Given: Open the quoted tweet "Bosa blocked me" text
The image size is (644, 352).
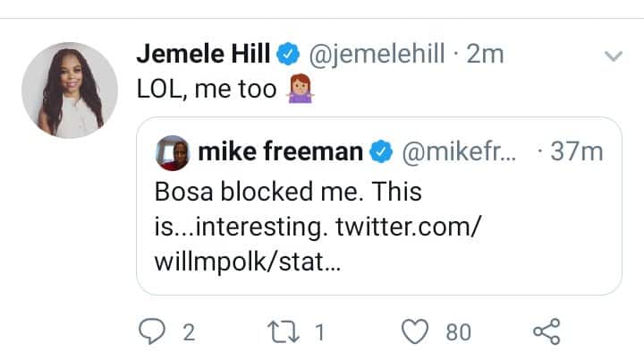Looking at the screenshot, I should (x=288, y=192).
